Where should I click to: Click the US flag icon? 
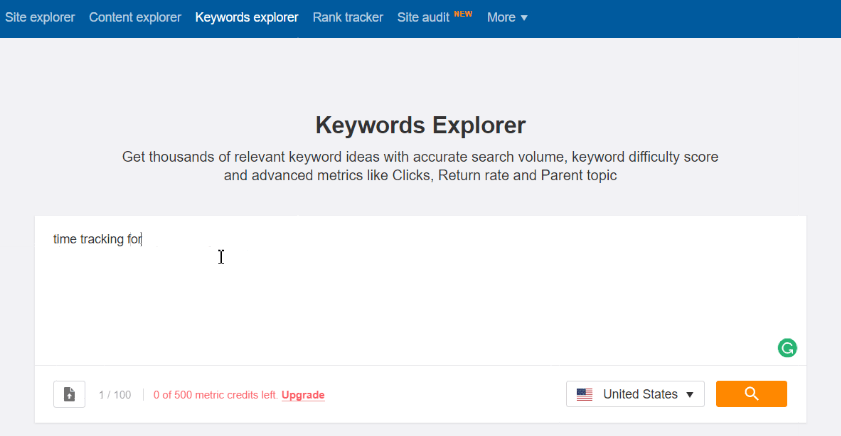(x=585, y=395)
